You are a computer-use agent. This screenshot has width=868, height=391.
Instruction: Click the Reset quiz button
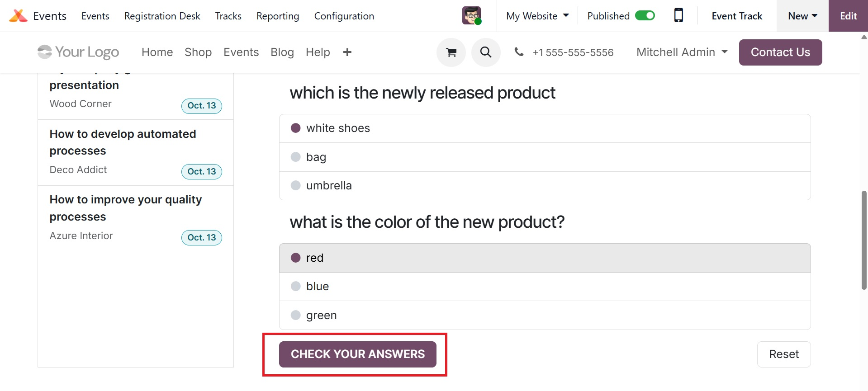(x=783, y=354)
